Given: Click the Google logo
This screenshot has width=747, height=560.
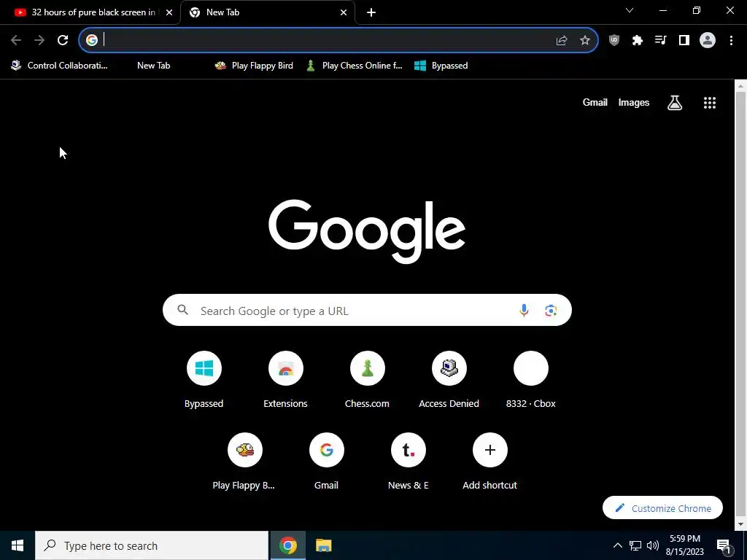Looking at the screenshot, I should 367,230.
